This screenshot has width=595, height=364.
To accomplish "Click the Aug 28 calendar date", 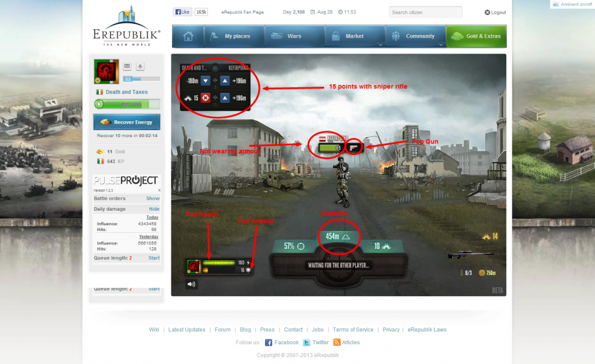I will 321,12.
